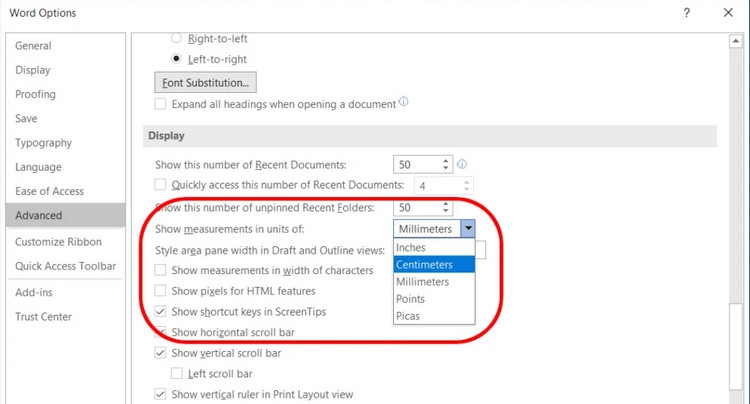Click the Recent Documents number field
Screen dimensions: 750x404
tap(416, 165)
